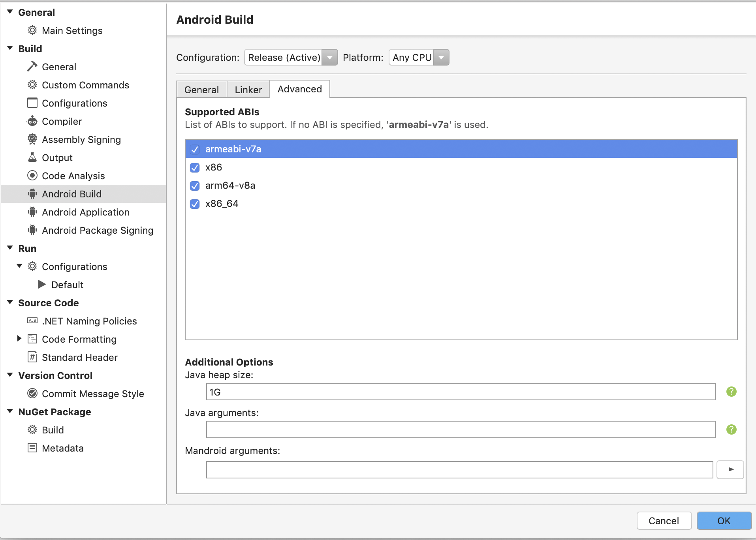
Task: Click the Metadata list icon
Action: (x=32, y=448)
